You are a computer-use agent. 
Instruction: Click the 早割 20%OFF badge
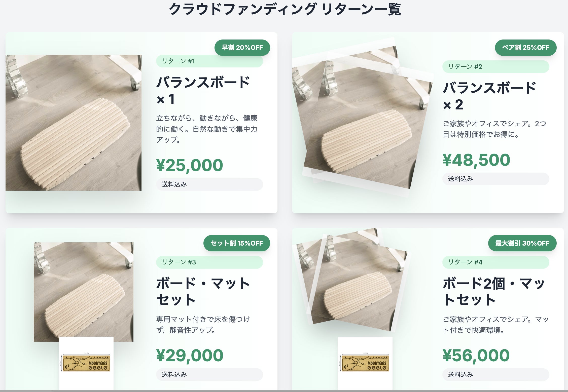pyautogui.click(x=242, y=48)
